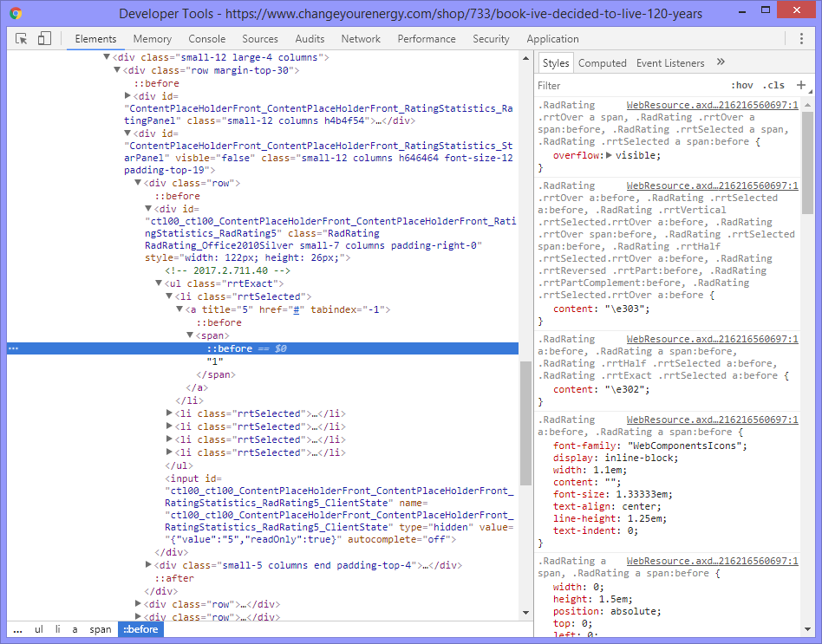Select the text node "1" row

tap(215, 361)
